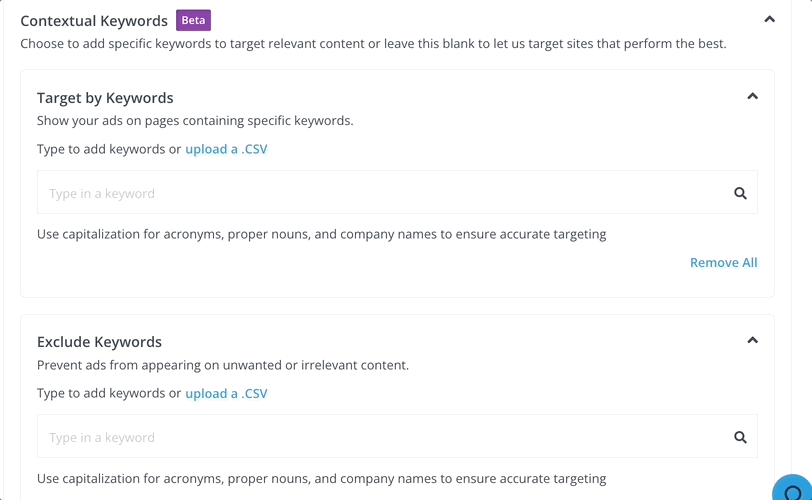Click the "Choose to add specific keywords" description
Image resolution: width=812 pixels, height=500 pixels.
point(373,44)
